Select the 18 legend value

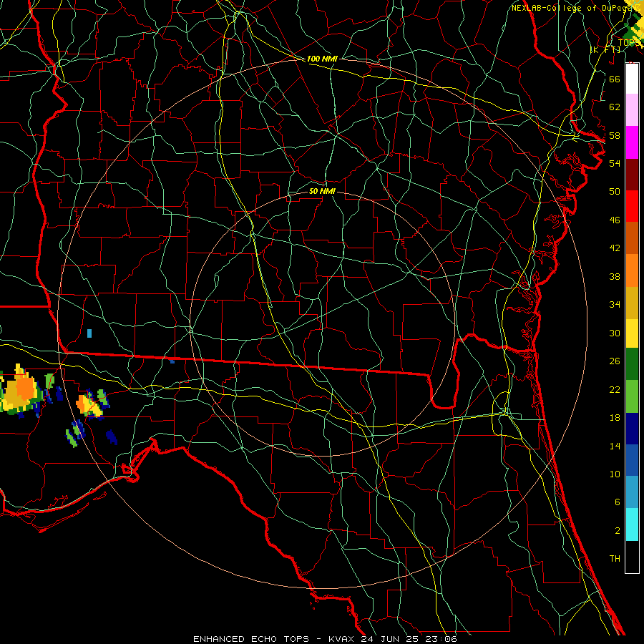pyautogui.click(x=615, y=418)
